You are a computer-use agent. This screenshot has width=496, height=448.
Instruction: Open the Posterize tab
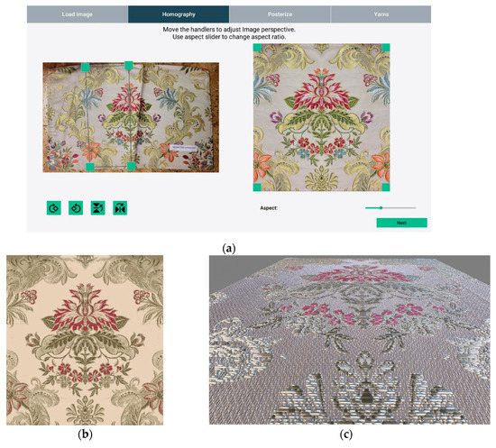coord(280,14)
